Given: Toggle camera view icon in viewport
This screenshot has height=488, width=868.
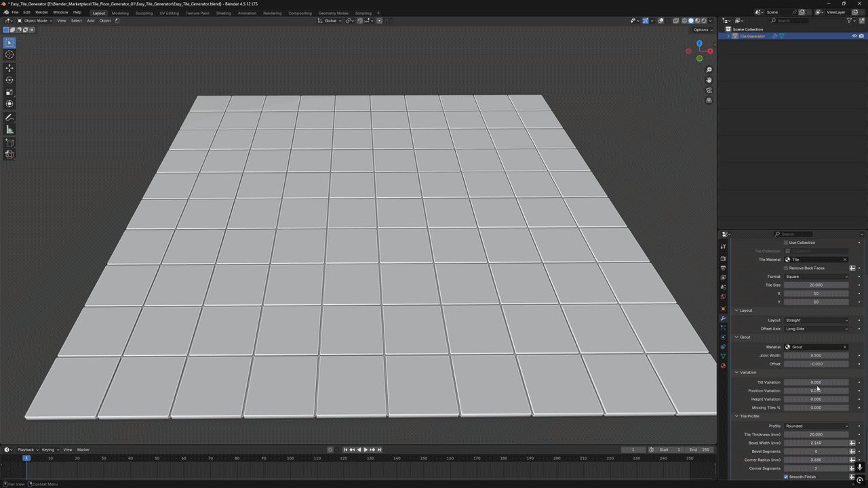Looking at the screenshot, I should [x=709, y=90].
